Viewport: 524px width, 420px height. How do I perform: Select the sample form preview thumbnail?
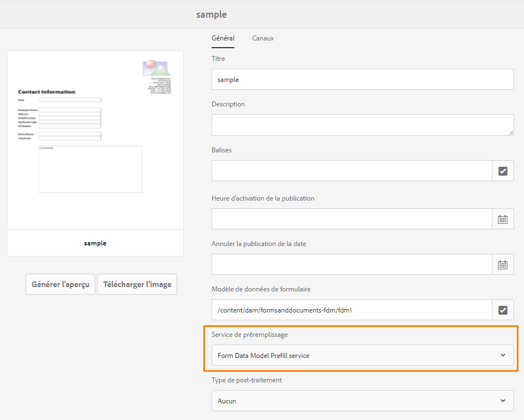pos(95,140)
